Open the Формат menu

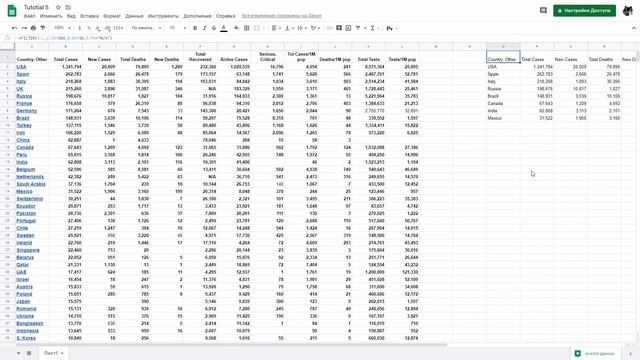112,16
